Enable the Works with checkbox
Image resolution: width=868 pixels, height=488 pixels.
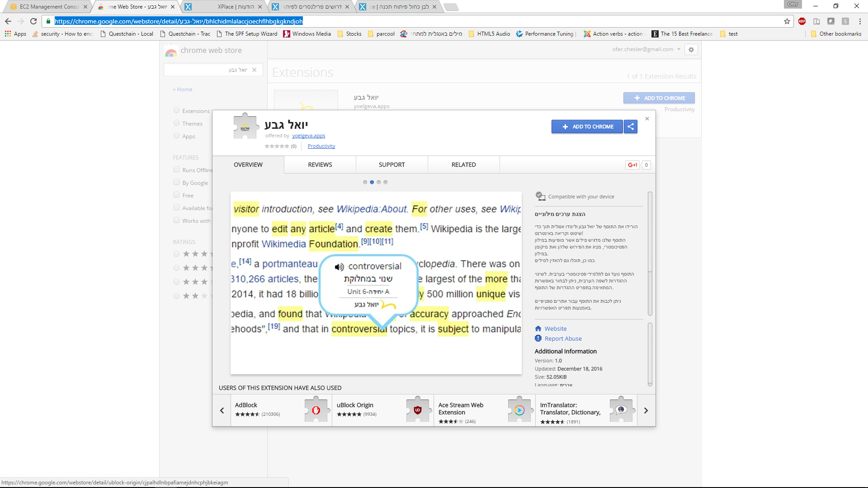[x=177, y=220]
